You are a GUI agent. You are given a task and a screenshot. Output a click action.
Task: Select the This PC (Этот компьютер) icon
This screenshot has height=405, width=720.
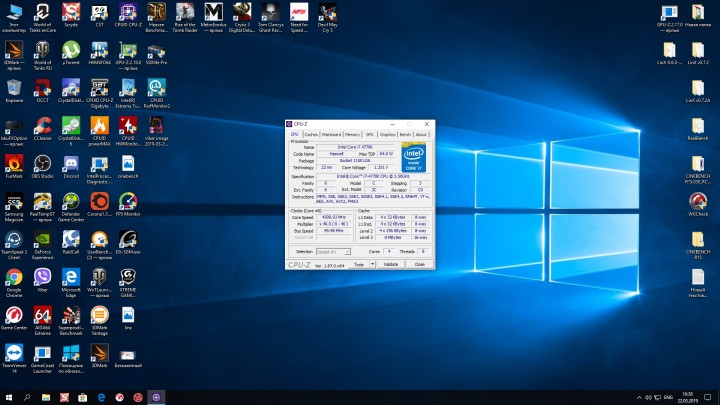[x=14, y=17]
